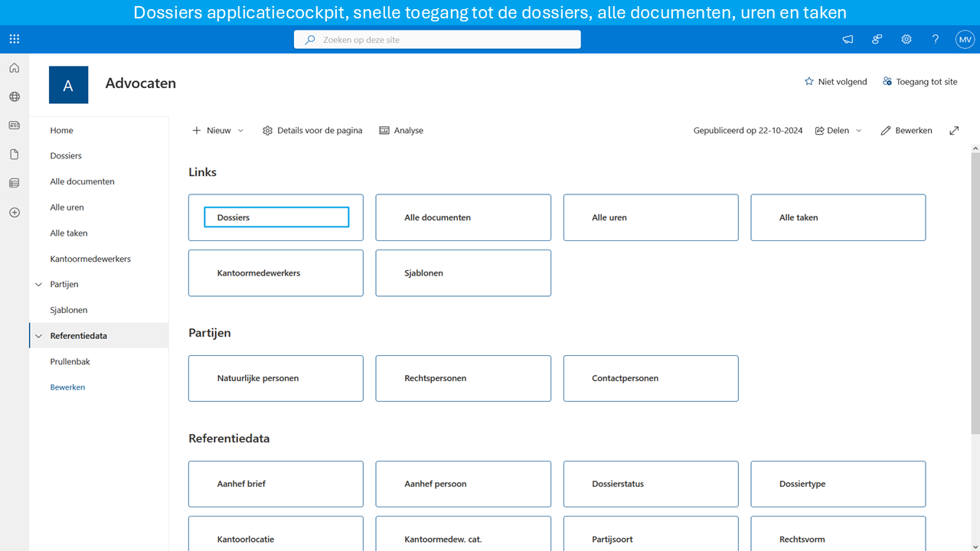
Task: Open the Alle taken quick link card
Action: point(838,217)
